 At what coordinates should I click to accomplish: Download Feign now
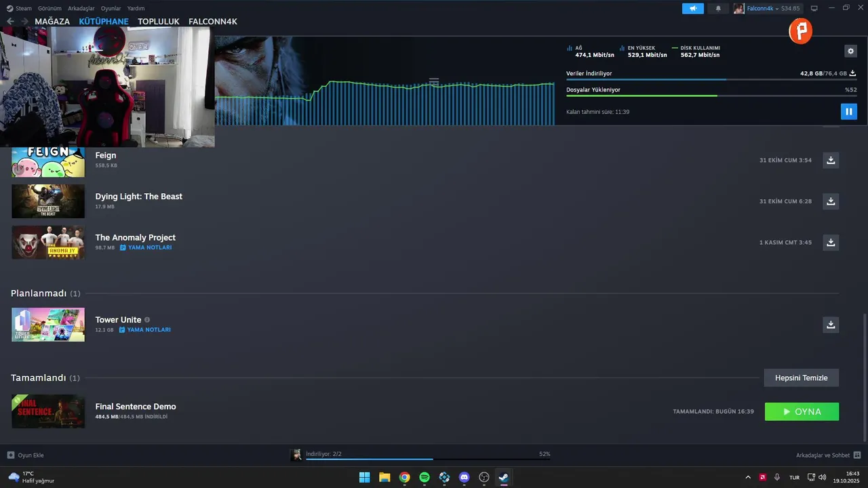pos(831,160)
